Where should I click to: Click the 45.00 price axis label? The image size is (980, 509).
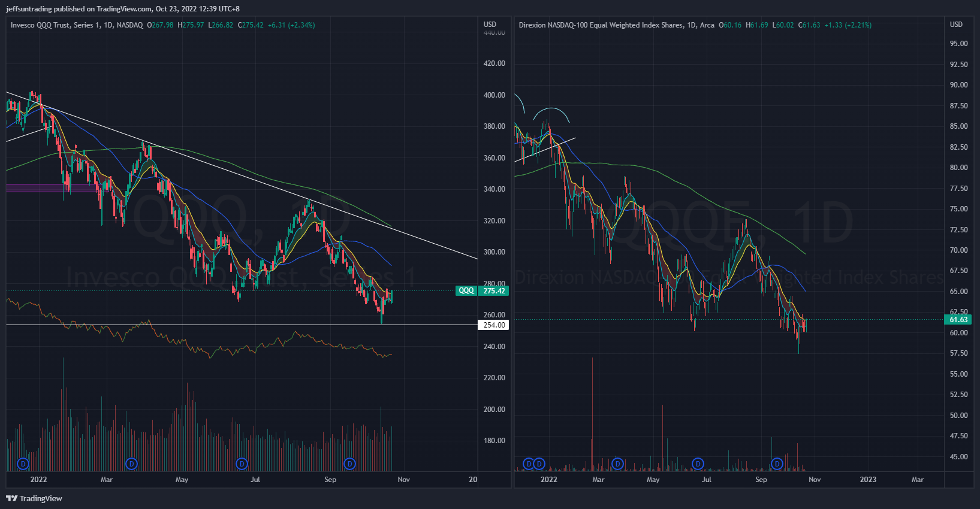point(959,457)
